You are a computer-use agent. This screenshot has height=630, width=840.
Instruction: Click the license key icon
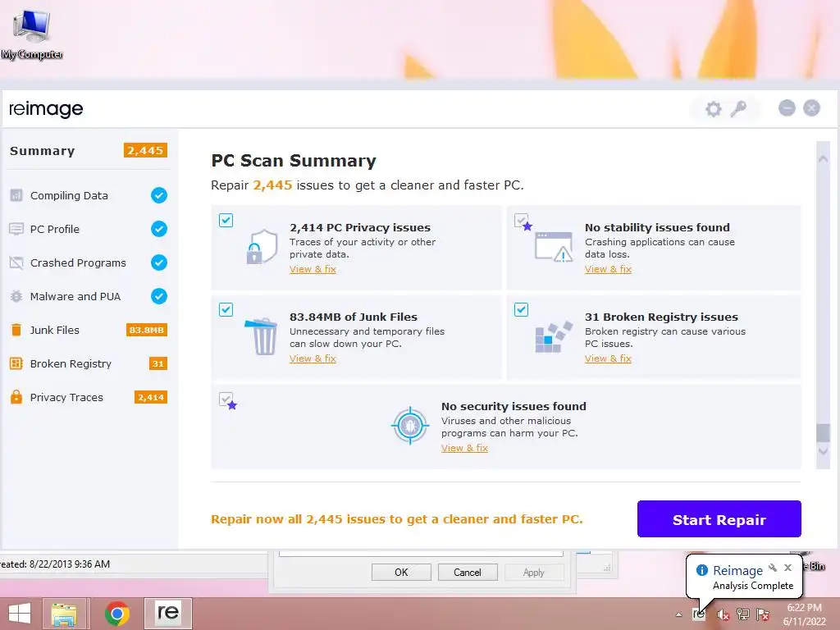click(738, 109)
